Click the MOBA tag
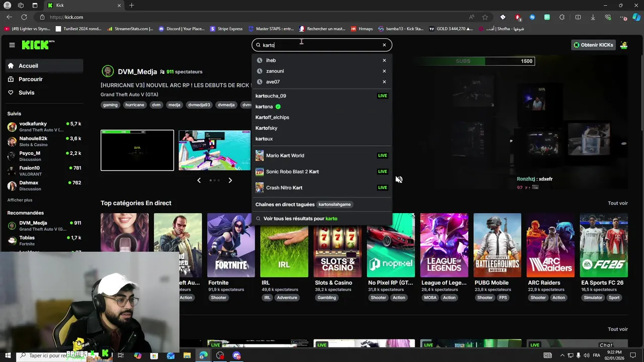644x362 pixels. pos(430,298)
